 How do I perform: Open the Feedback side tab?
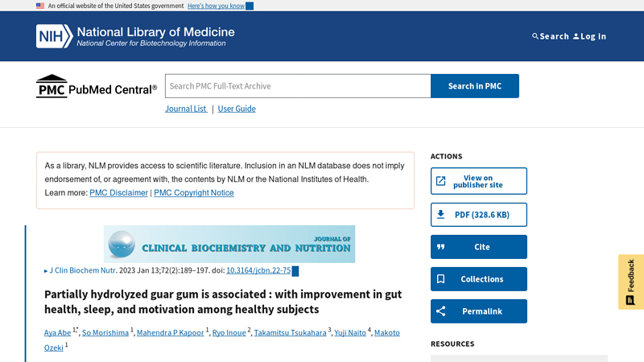click(631, 282)
